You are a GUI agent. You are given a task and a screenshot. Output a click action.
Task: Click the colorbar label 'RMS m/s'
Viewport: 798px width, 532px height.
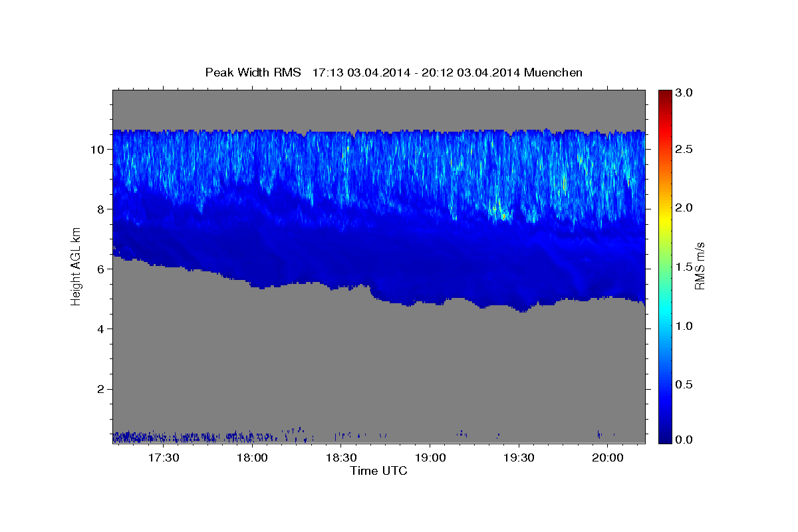(x=699, y=265)
